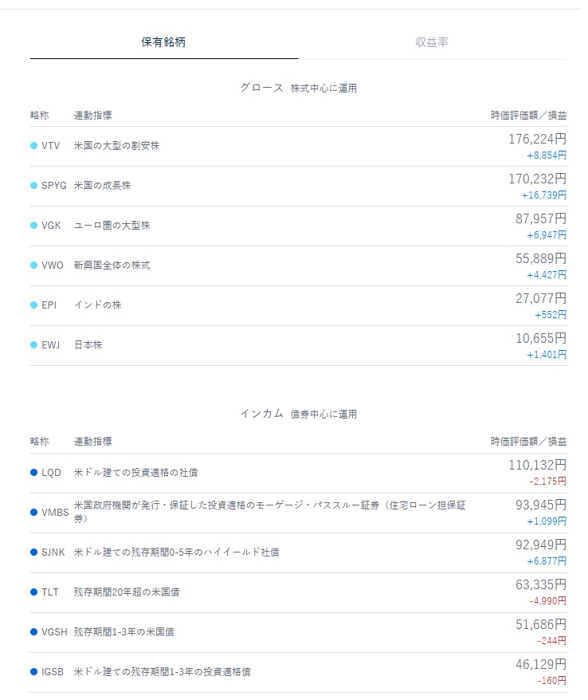Click the valuation 110,132円
Image resolution: width=588 pixels, height=700 pixels.
click(538, 465)
